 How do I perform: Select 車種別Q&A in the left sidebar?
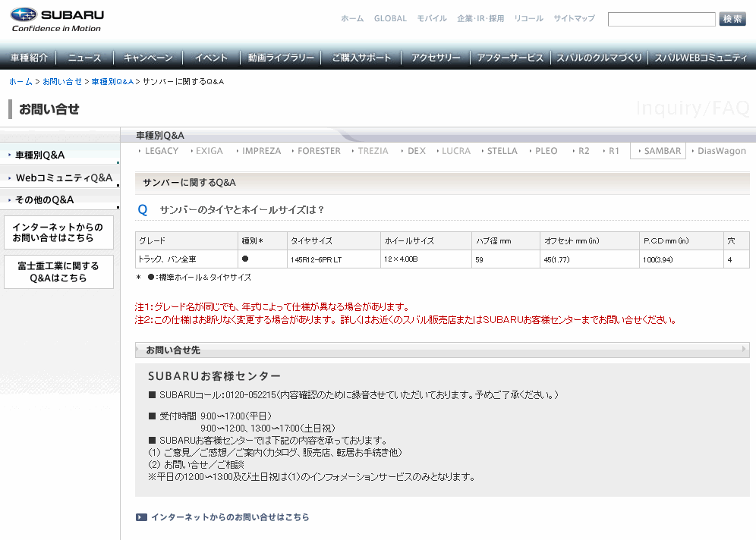pyautogui.click(x=60, y=155)
